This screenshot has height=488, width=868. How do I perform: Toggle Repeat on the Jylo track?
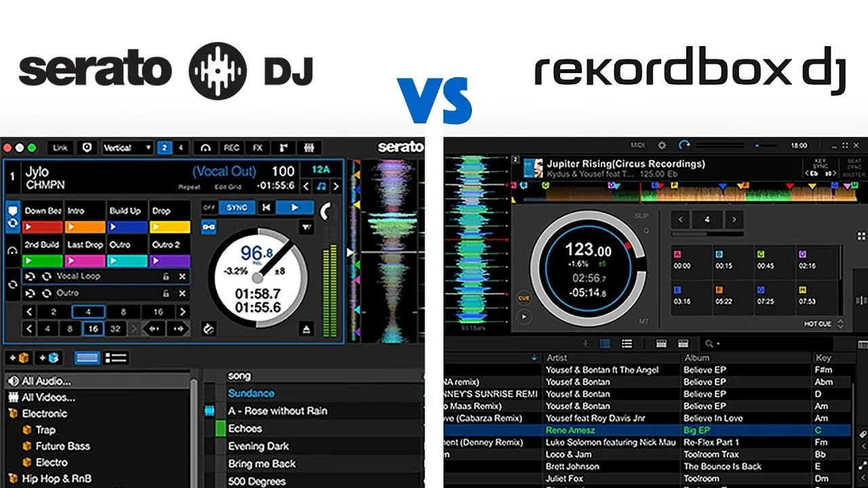point(190,186)
